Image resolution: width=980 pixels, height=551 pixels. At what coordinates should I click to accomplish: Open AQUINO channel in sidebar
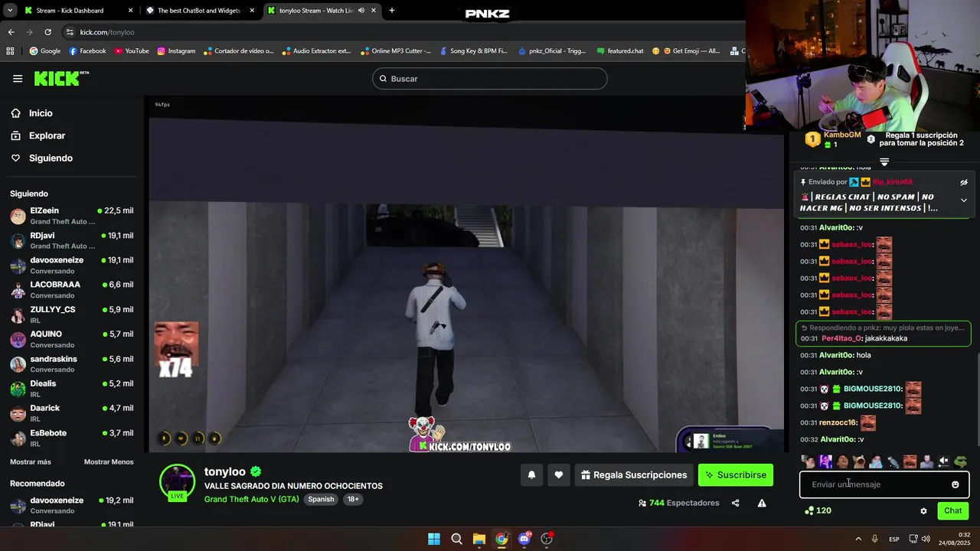tap(72, 339)
